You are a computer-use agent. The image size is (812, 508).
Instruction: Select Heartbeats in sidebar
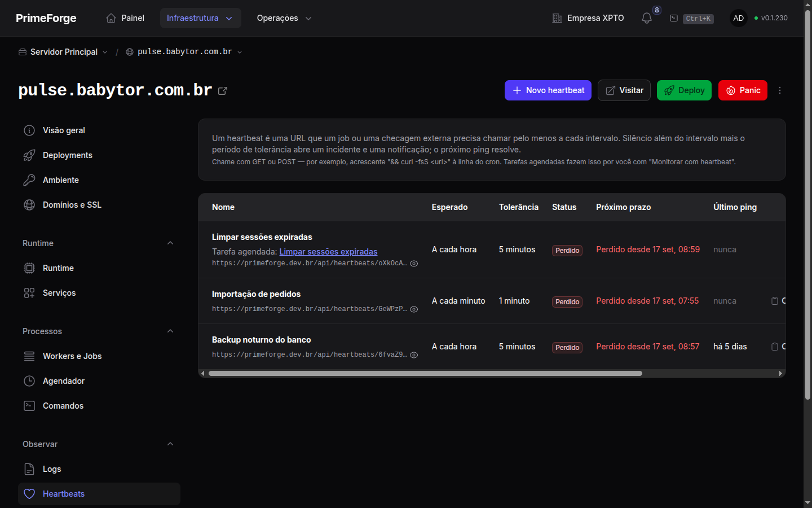pyautogui.click(x=99, y=494)
